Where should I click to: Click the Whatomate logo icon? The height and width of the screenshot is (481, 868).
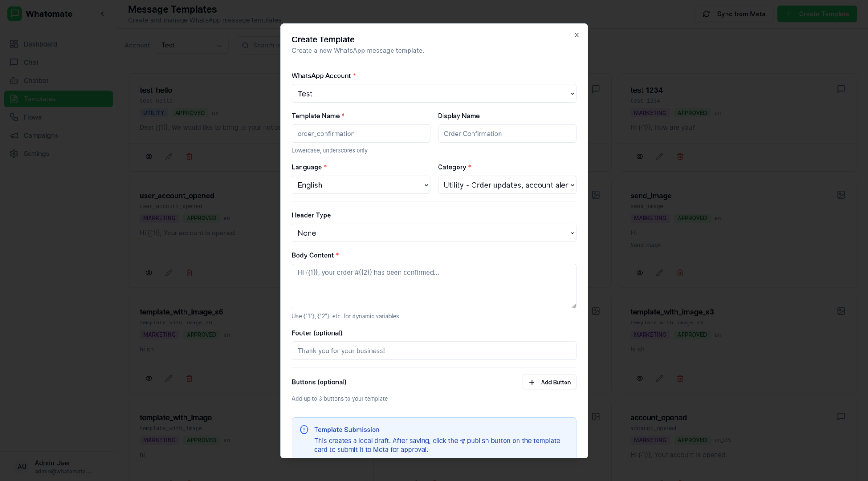click(x=14, y=14)
